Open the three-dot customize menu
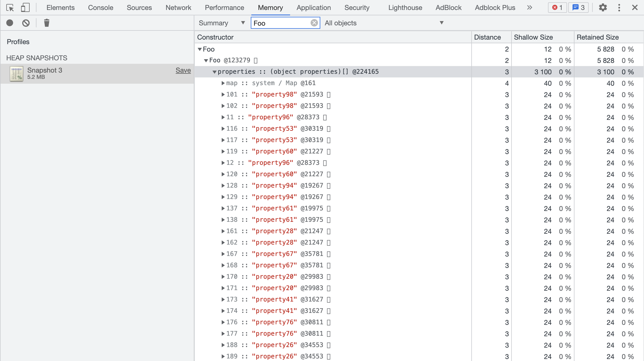Viewport: 644px width, 361px height. tap(619, 8)
